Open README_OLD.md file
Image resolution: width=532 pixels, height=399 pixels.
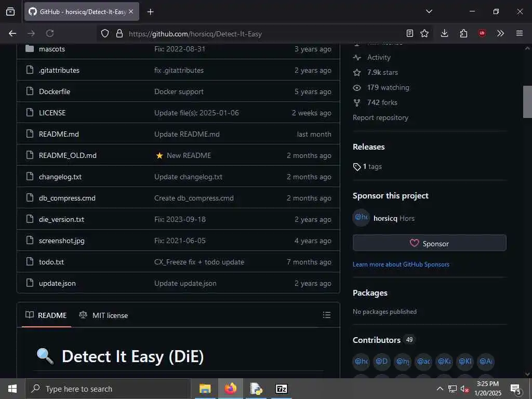tap(68, 155)
